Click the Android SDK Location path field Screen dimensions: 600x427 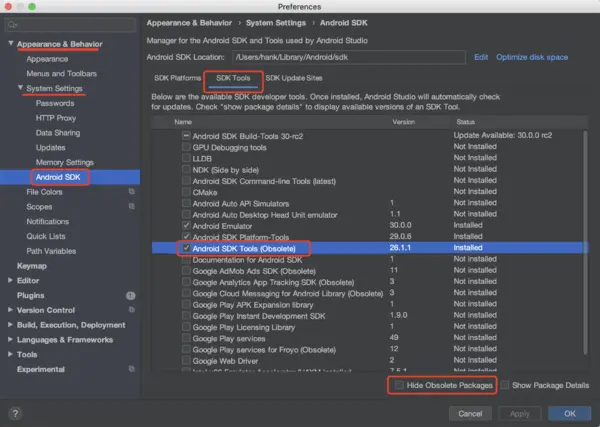pyautogui.click(x=349, y=57)
